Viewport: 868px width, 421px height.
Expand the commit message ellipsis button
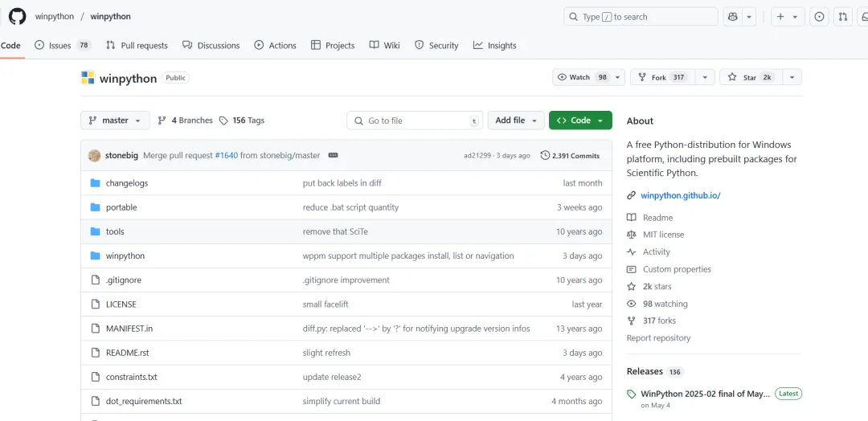click(x=334, y=155)
